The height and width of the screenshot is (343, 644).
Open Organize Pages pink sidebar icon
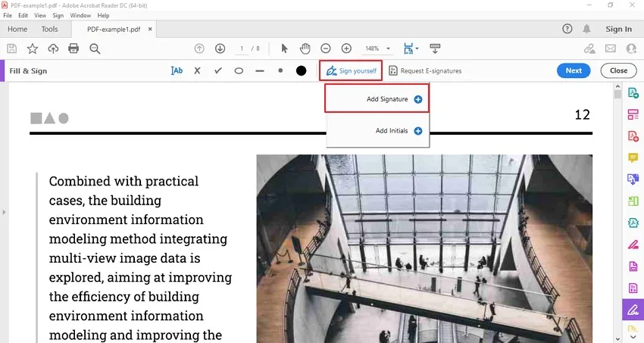pos(633,114)
